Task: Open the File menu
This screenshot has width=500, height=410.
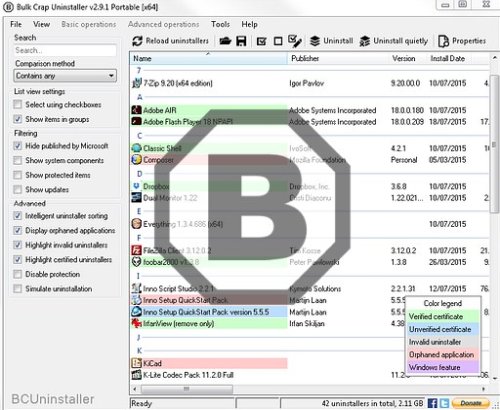Action: tap(16, 24)
